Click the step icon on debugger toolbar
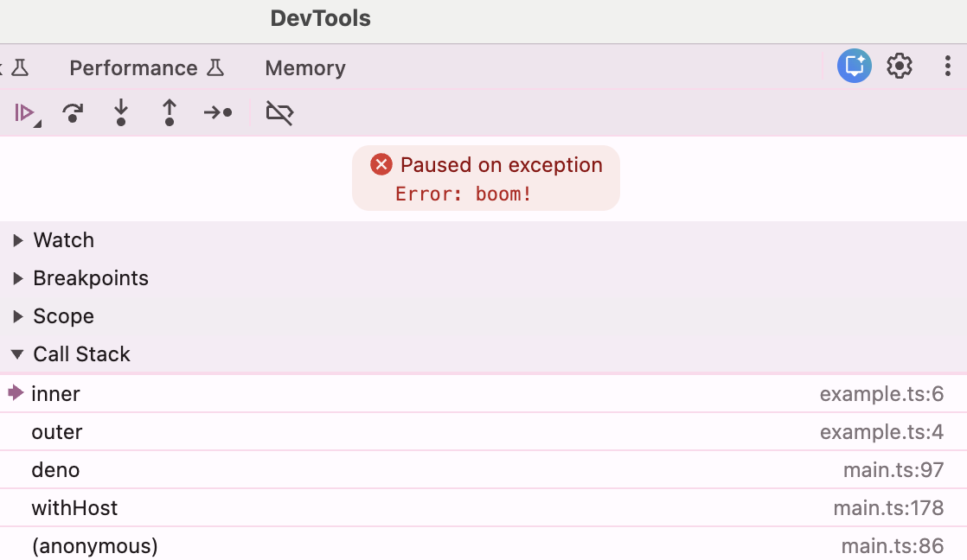The height and width of the screenshot is (560, 967). coord(218,112)
